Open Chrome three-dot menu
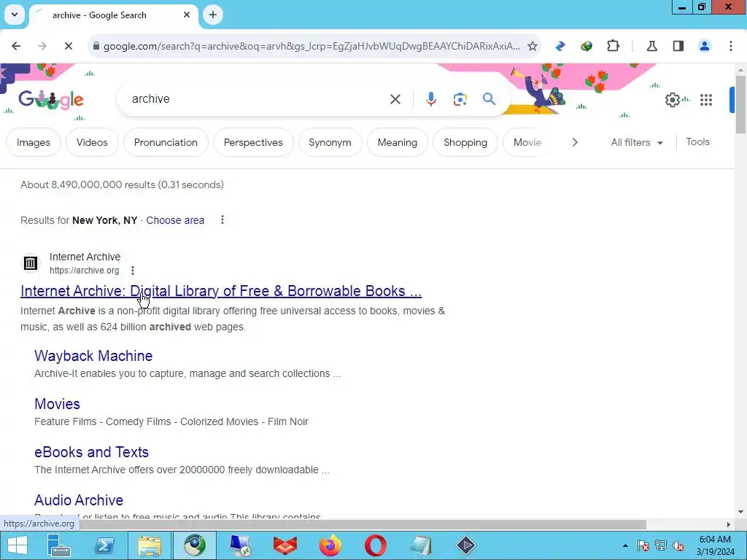The image size is (747, 560). (730, 46)
